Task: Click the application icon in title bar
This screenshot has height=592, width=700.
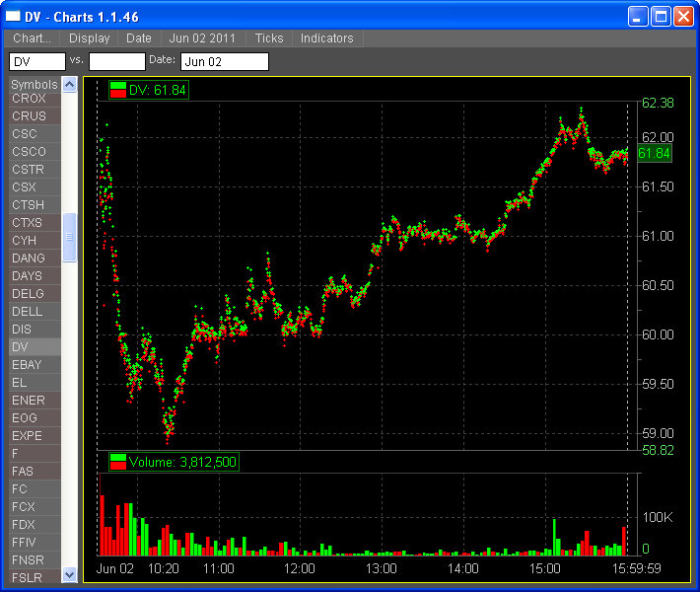Action: (x=13, y=17)
